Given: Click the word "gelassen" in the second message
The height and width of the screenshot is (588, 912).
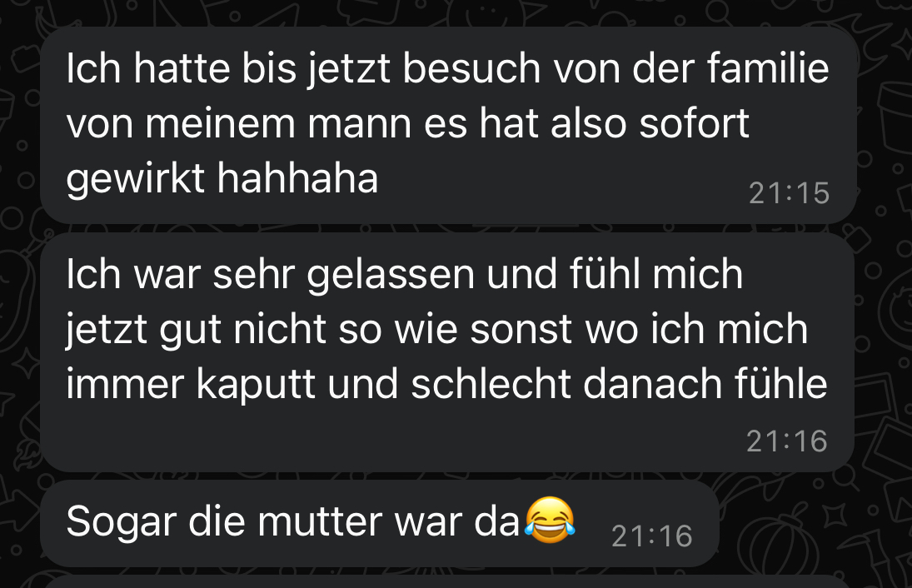Looking at the screenshot, I should 391,275.
